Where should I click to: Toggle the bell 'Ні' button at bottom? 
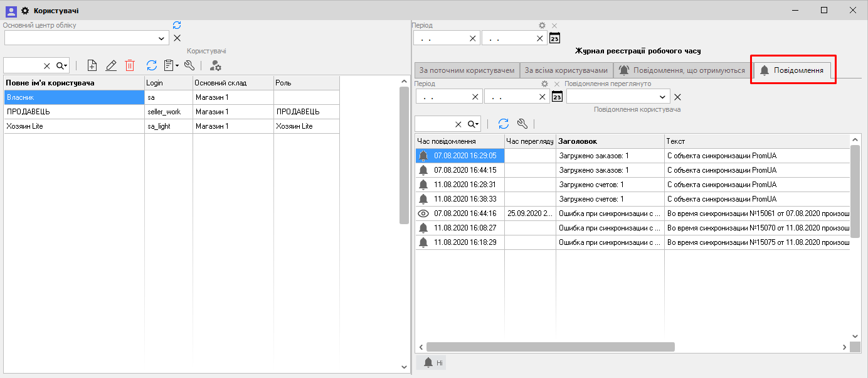coord(431,362)
